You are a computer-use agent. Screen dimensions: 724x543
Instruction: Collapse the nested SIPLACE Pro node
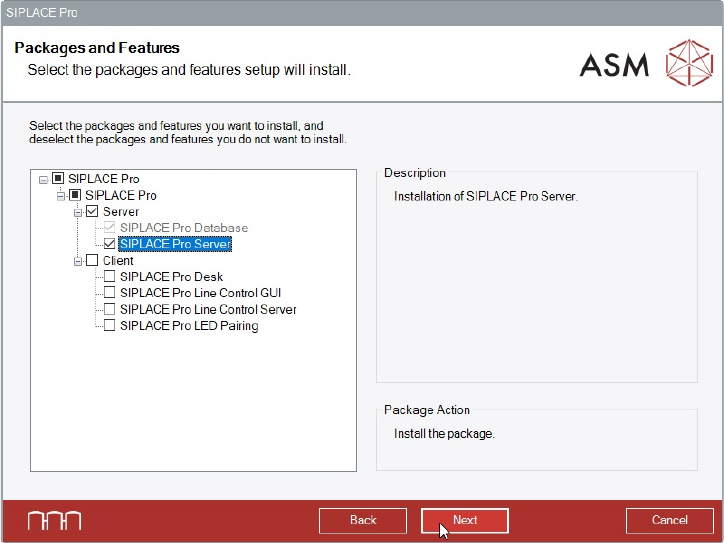click(x=61, y=196)
